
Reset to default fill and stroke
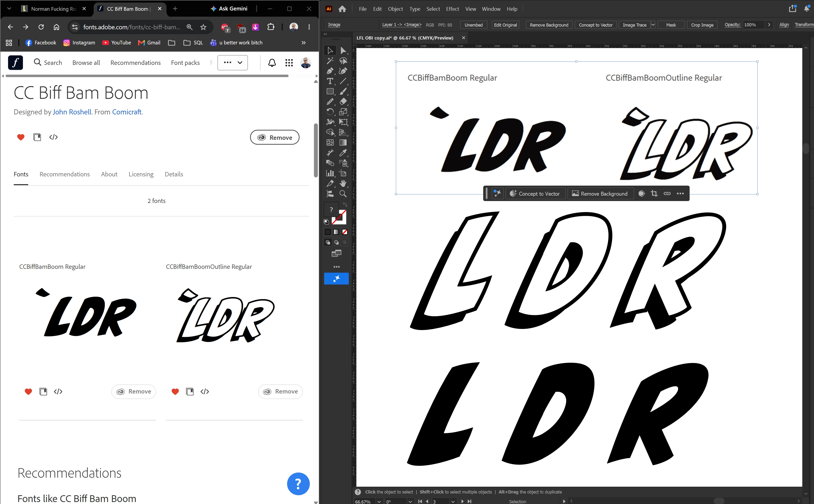pyautogui.click(x=326, y=222)
